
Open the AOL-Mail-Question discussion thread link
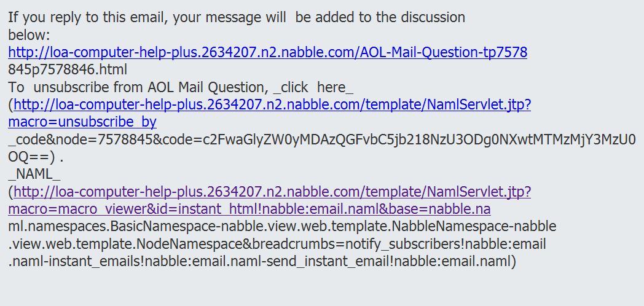tap(267, 52)
